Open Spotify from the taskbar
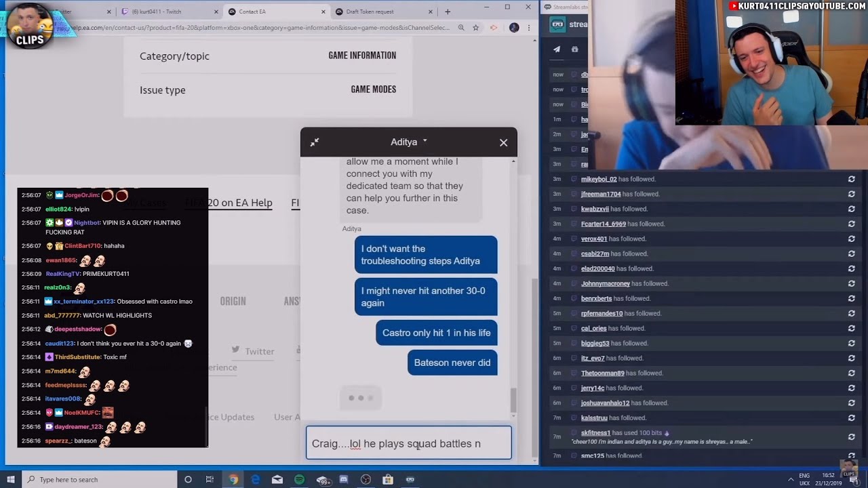Image resolution: width=868 pixels, height=488 pixels. pos(300,479)
